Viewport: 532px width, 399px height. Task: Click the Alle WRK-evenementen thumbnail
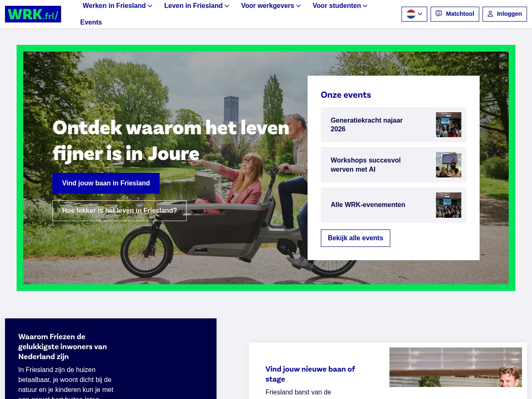coord(448,205)
